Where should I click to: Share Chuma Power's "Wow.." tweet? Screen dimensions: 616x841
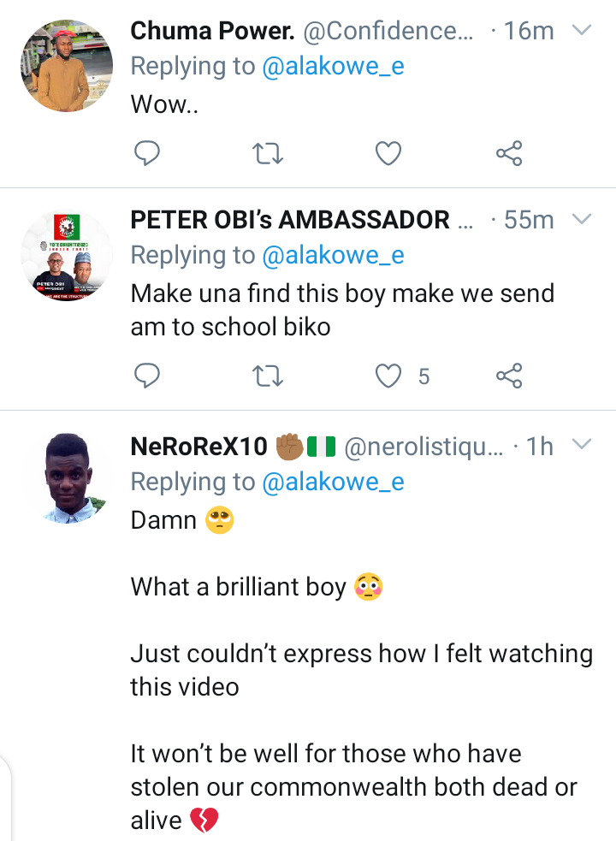coord(509,154)
